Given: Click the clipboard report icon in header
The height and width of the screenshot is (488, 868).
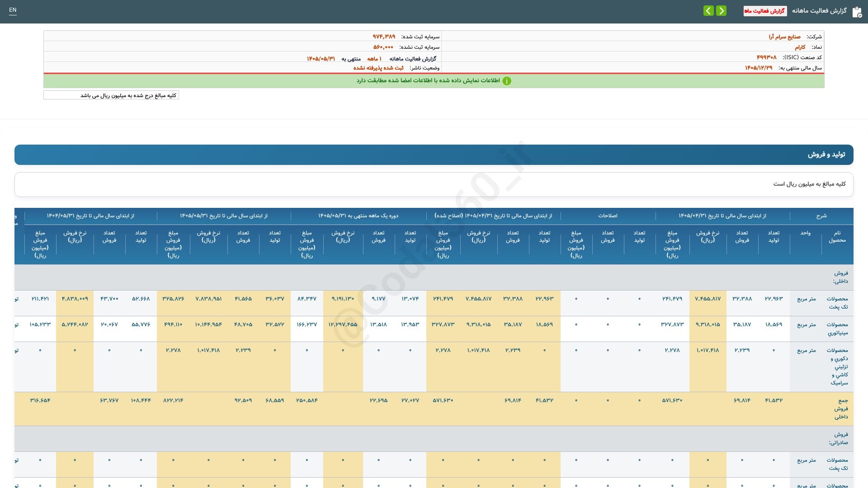Looking at the screenshot, I should coord(857,12).
